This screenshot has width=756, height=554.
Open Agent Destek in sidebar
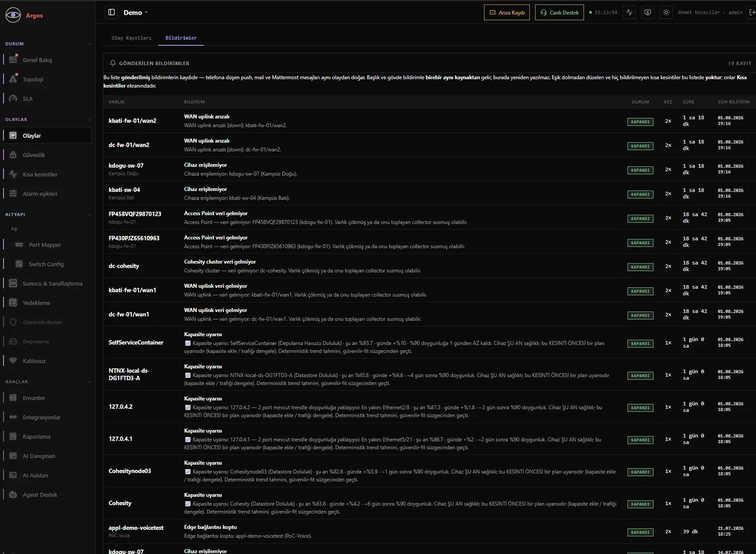point(47,495)
